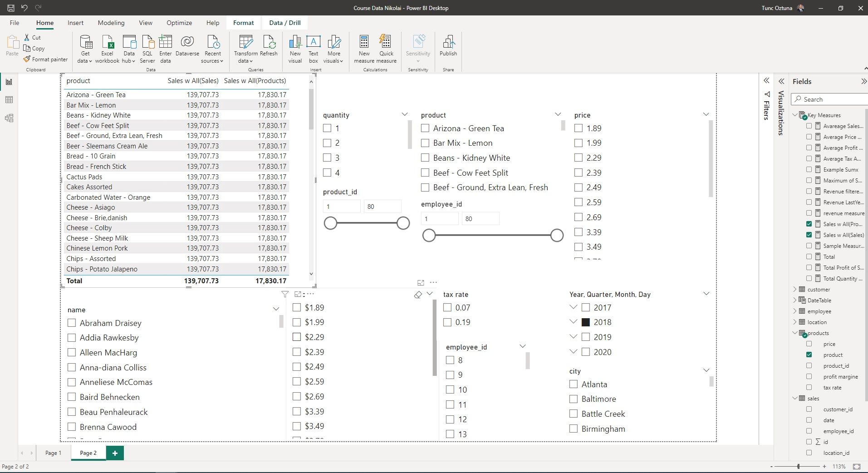Open the city slicer dropdown chevron

706,370
